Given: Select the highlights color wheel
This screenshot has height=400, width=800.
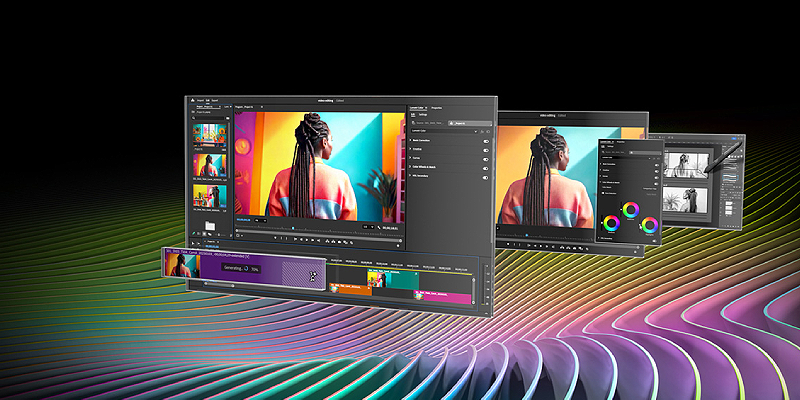Looking at the screenshot, I should (649, 224).
